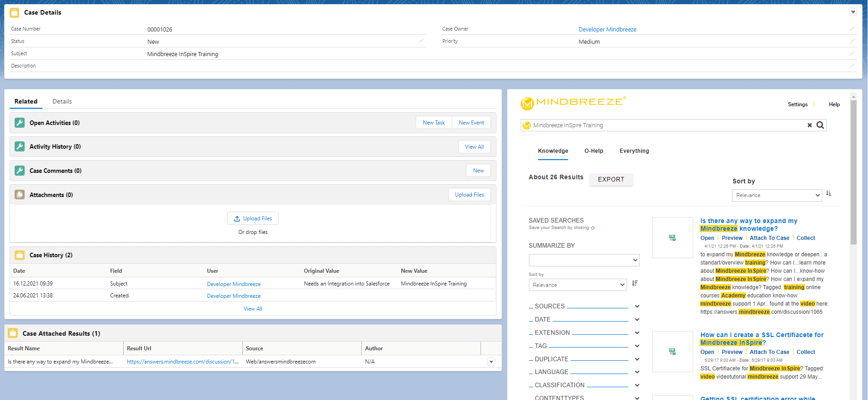
Task: Click the Case Details folder icon
Action: [x=15, y=13]
